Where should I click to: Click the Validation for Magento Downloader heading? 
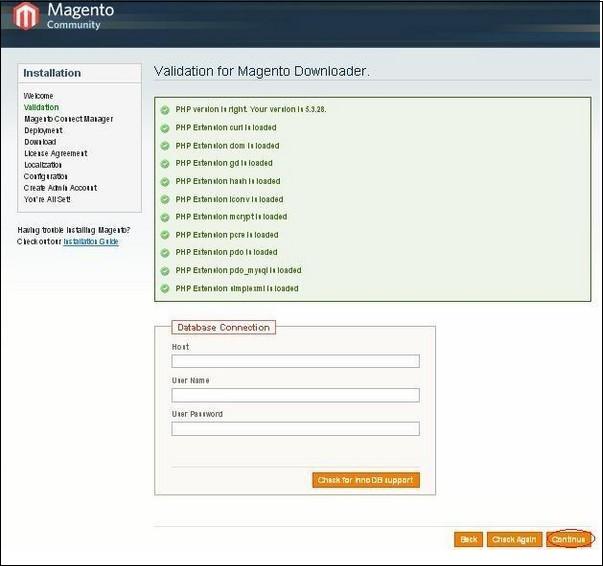coord(262,72)
